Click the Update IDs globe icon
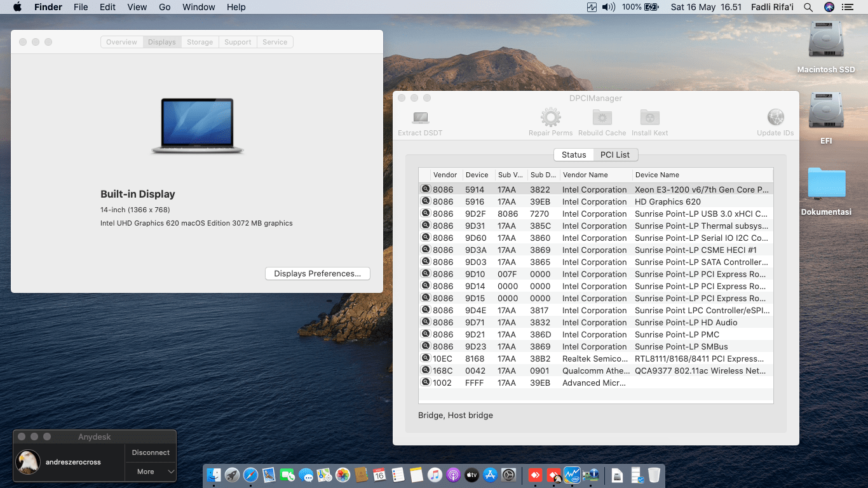 775,118
